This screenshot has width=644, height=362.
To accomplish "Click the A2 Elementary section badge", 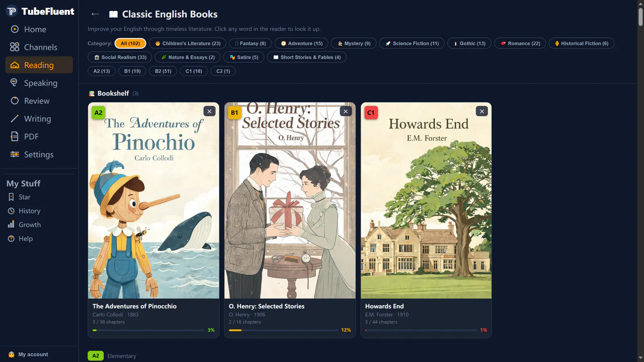I will [95, 356].
